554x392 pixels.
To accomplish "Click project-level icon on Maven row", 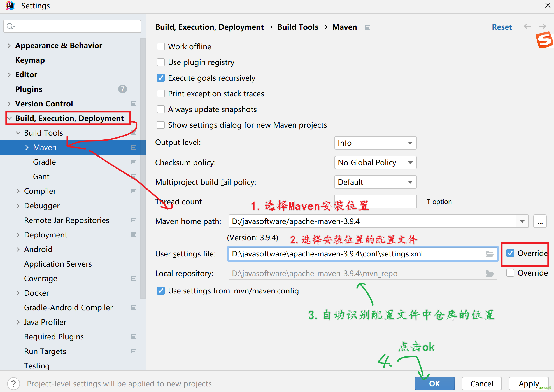I will [134, 147].
